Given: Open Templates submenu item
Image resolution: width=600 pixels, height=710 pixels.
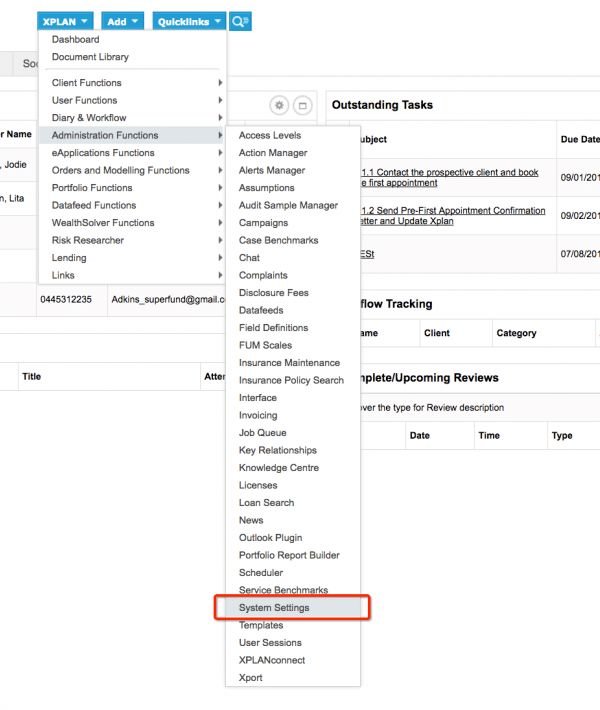Looking at the screenshot, I should pos(261,625).
